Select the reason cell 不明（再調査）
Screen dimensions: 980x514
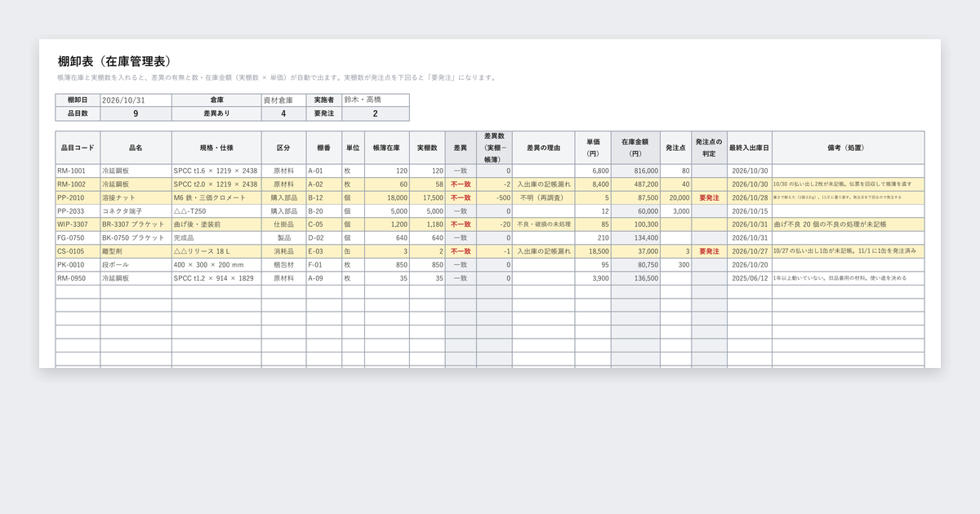pos(543,197)
